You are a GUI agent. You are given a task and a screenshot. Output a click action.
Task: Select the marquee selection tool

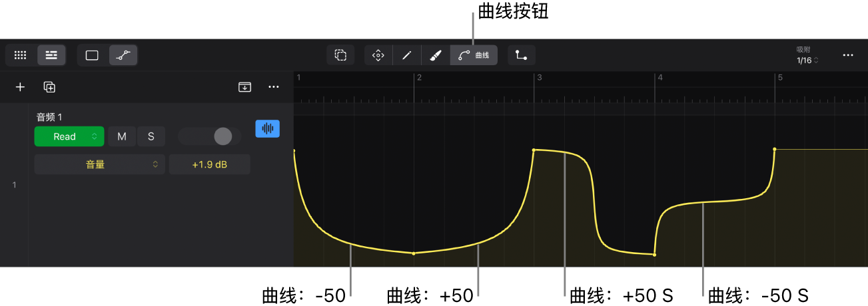[x=340, y=55]
